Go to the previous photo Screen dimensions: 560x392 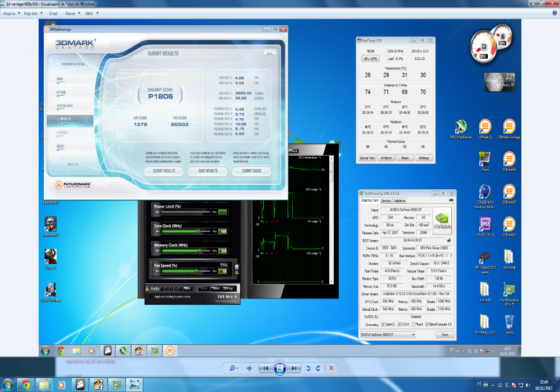265,368
